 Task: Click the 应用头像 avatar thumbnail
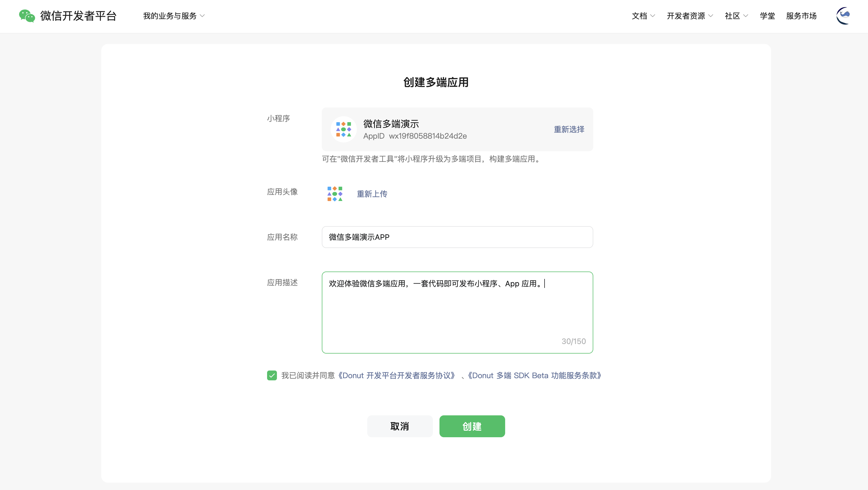point(335,194)
